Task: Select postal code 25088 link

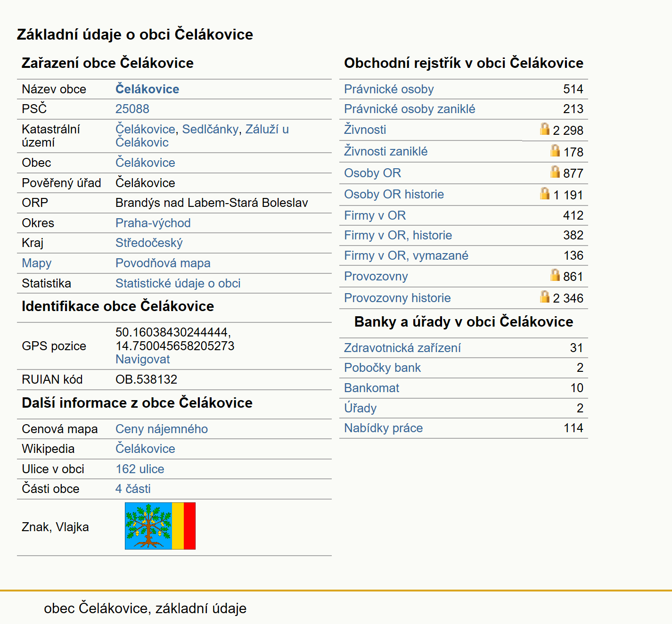Action: 132,109
